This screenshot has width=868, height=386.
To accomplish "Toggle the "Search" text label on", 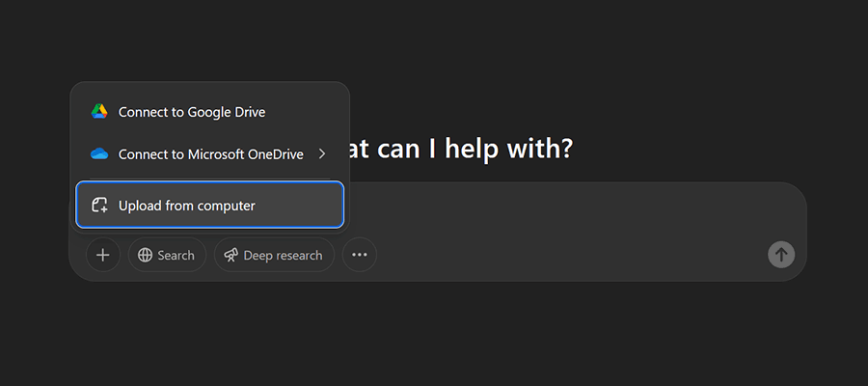I will tap(176, 256).
